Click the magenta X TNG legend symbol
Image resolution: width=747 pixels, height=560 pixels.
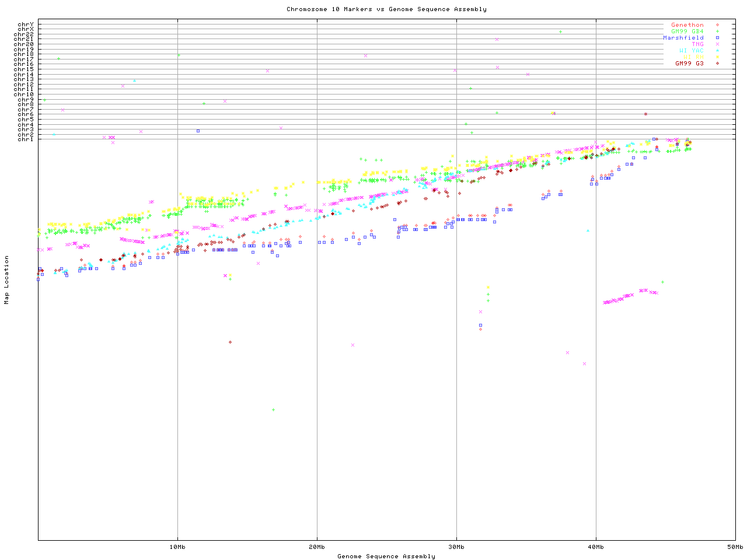717,44
